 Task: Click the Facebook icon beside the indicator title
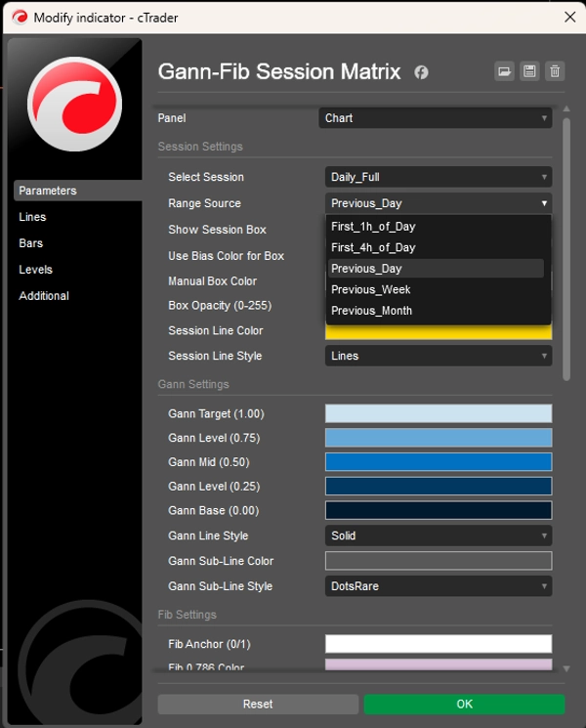[x=421, y=72]
